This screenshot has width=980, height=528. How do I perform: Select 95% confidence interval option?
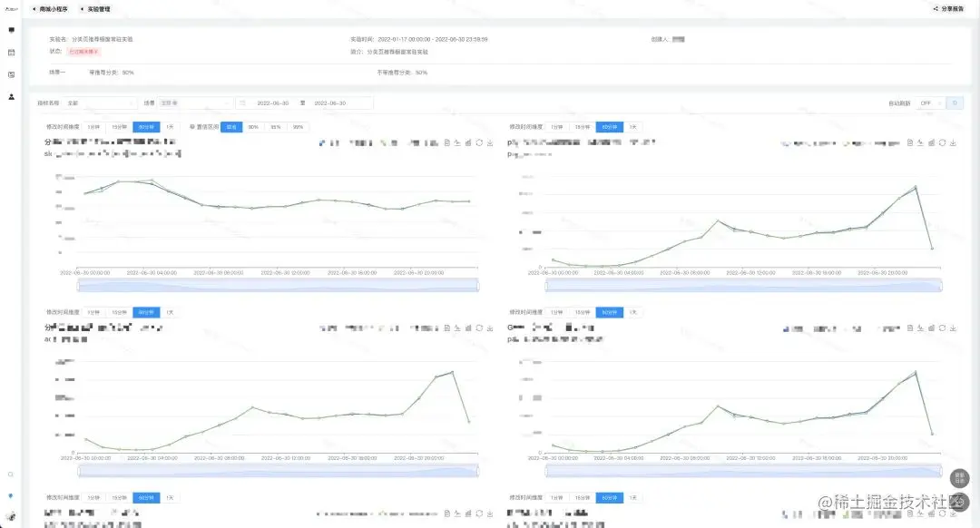(275, 127)
